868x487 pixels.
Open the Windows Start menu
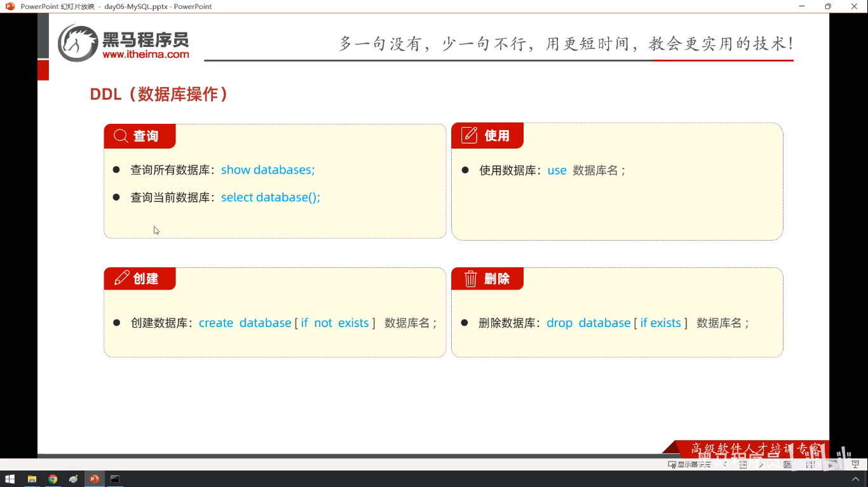pyautogui.click(x=10, y=479)
